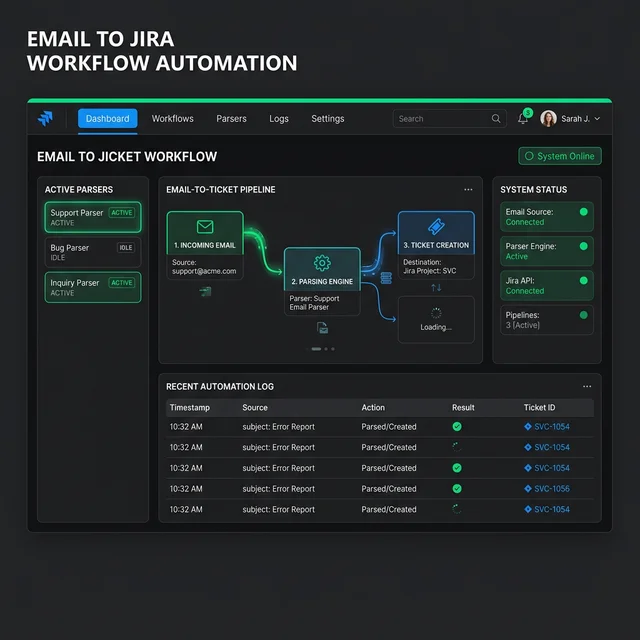640x640 pixels.
Task: Click the up-down arrows sync icon
Action: tap(436, 288)
